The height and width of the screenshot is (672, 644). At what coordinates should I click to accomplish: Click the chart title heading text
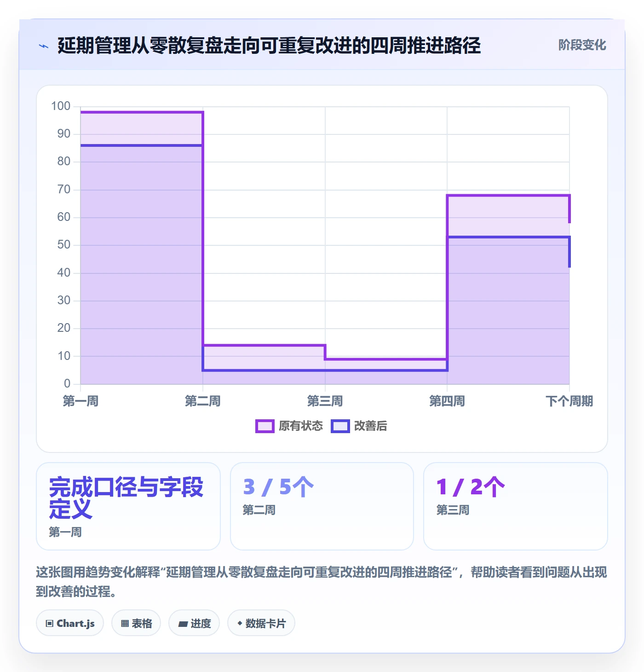[269, 46]
